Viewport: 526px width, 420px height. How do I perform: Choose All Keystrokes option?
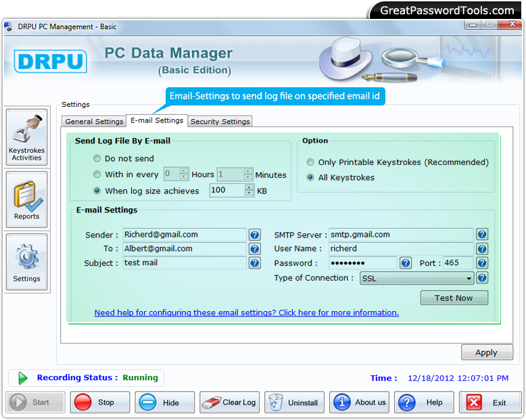310,177
